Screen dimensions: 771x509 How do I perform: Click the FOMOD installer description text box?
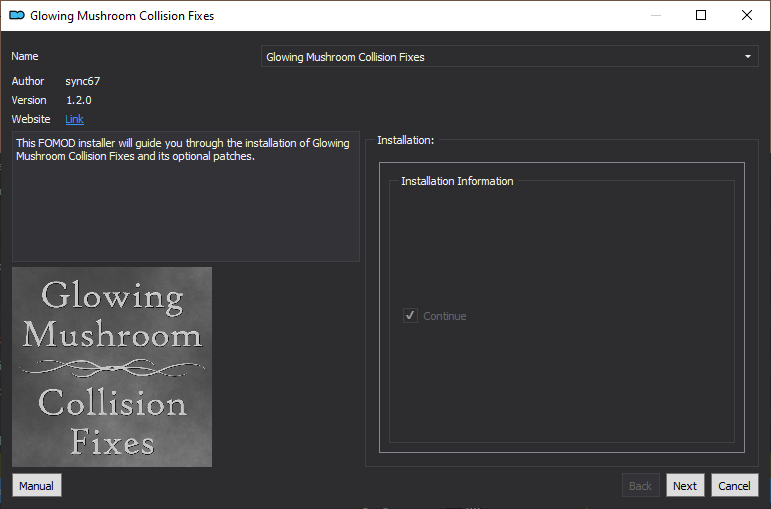click(186, 196)
